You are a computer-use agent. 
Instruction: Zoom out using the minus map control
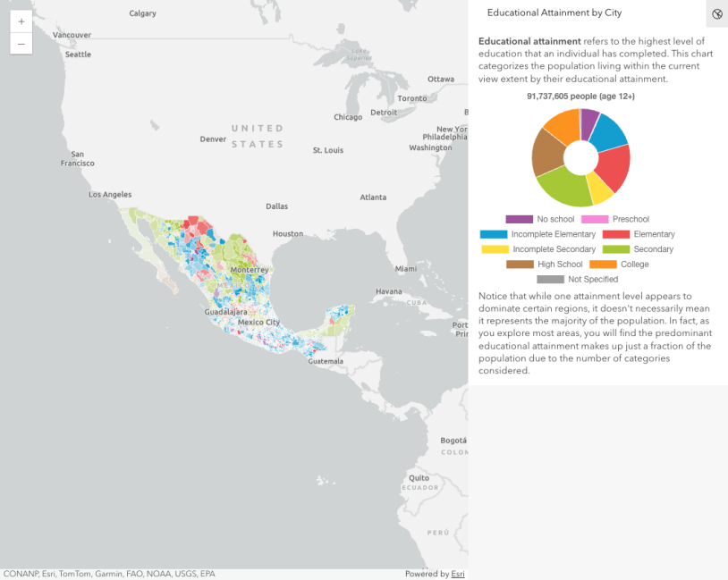(x=21, y=44)
